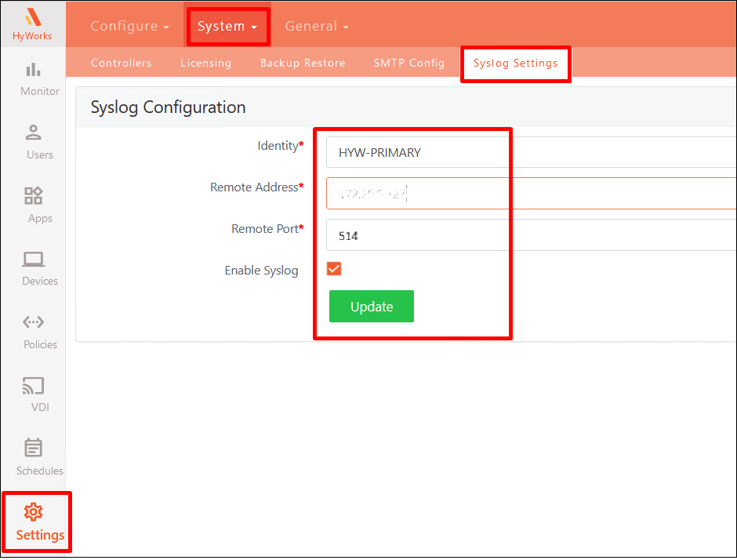Select the Users person icon
Screen dimensions: 737x560
coord(33,132)
